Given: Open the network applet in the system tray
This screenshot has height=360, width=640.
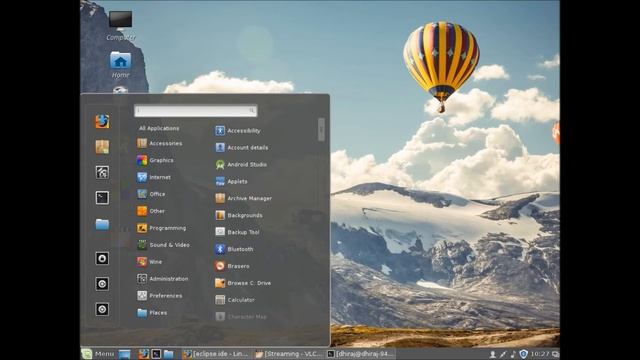Looking at the screenshot, I should click(503, 354).
